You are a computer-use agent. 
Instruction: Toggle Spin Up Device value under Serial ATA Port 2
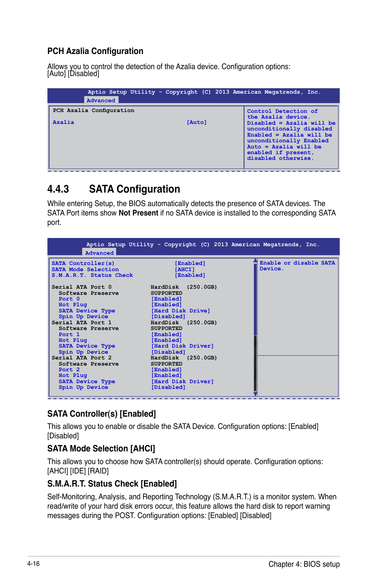tap(168, 387)
